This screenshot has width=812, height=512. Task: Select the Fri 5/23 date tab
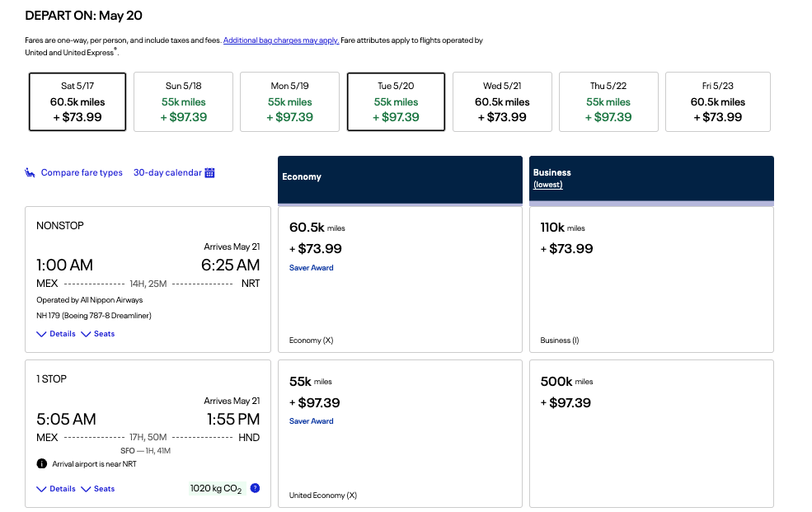(717, 101)
